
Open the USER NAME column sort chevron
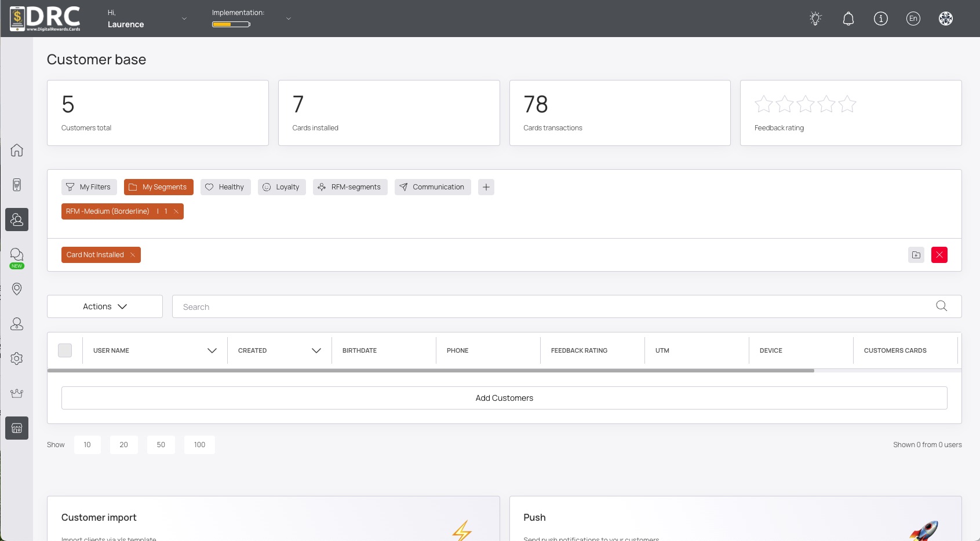(x=212, y=350)
